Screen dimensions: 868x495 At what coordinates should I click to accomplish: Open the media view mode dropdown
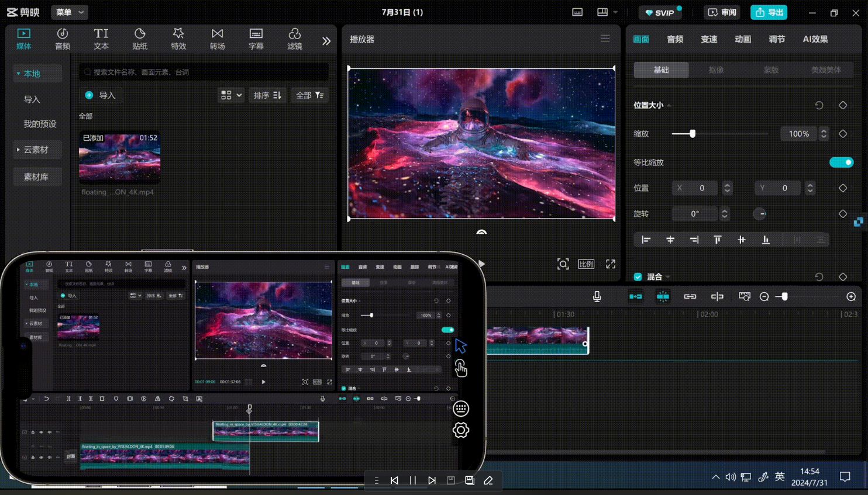tap(231, 95)
